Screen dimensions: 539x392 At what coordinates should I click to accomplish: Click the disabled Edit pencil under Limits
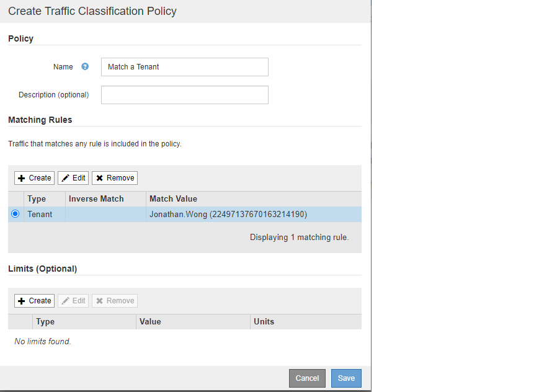tap(65, 301)
